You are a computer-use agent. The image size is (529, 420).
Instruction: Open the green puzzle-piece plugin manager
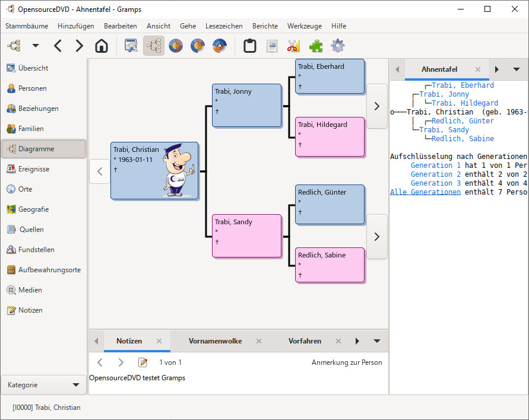coord(316,46)
